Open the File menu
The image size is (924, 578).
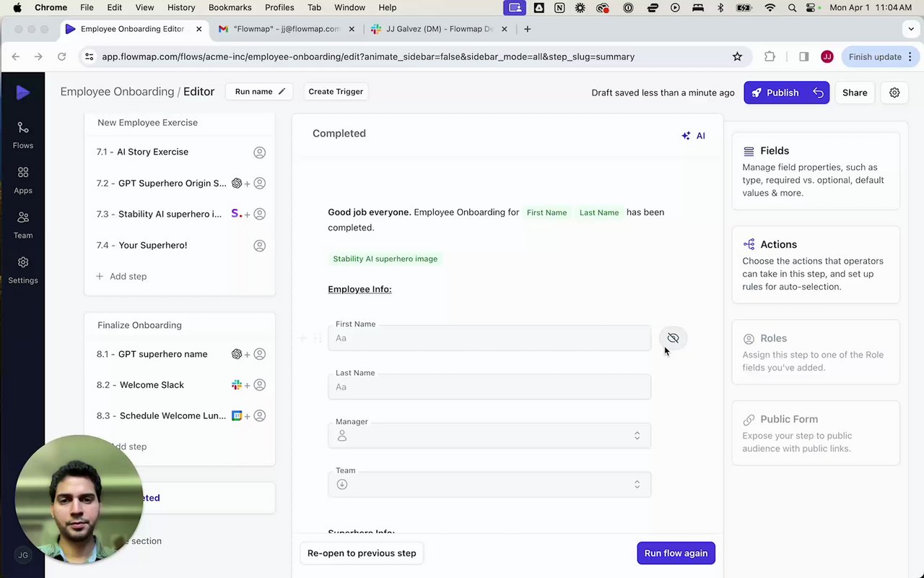click(87, 7)
